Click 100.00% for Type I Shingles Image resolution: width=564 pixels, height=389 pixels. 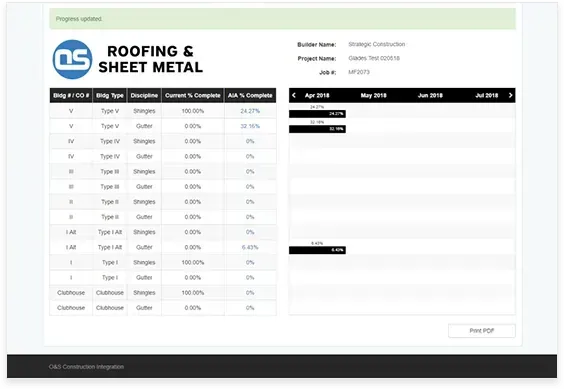coord(193,262)
